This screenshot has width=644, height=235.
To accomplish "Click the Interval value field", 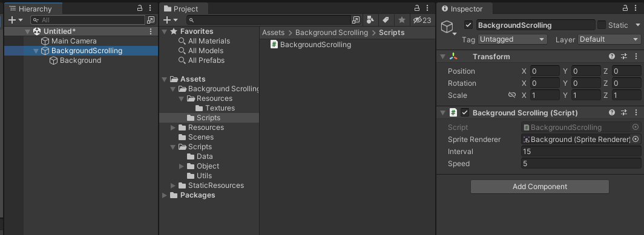I will (581, 152).
